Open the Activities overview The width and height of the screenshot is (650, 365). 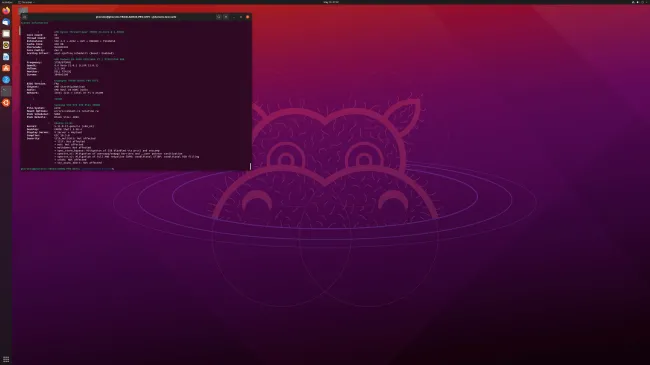(x=7, y=2)
